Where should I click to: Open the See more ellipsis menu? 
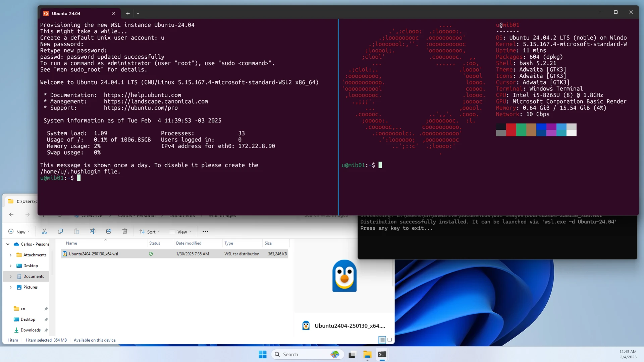(205, 231)
